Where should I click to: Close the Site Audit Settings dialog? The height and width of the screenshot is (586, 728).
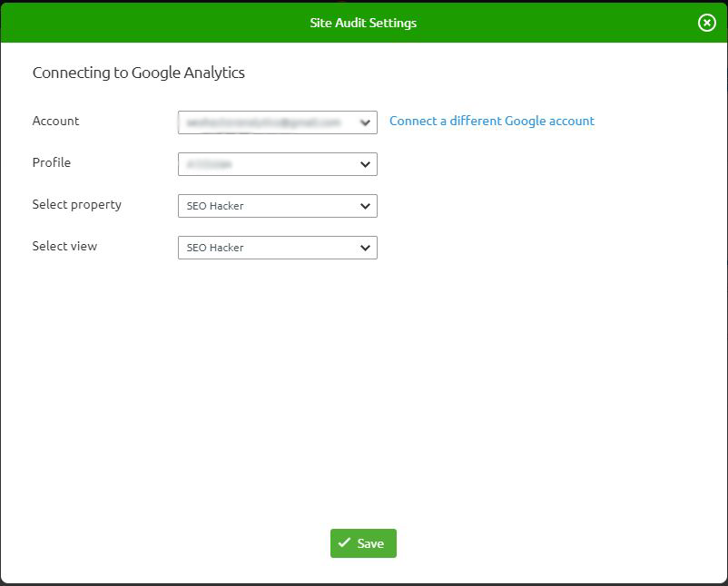706,23
